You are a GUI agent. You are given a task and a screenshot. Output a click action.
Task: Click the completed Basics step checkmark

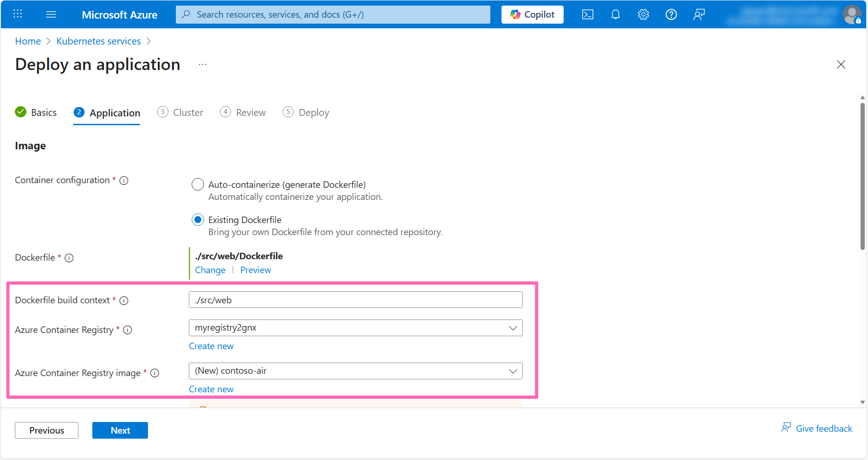pyautogui.click(x=20, y=112)
